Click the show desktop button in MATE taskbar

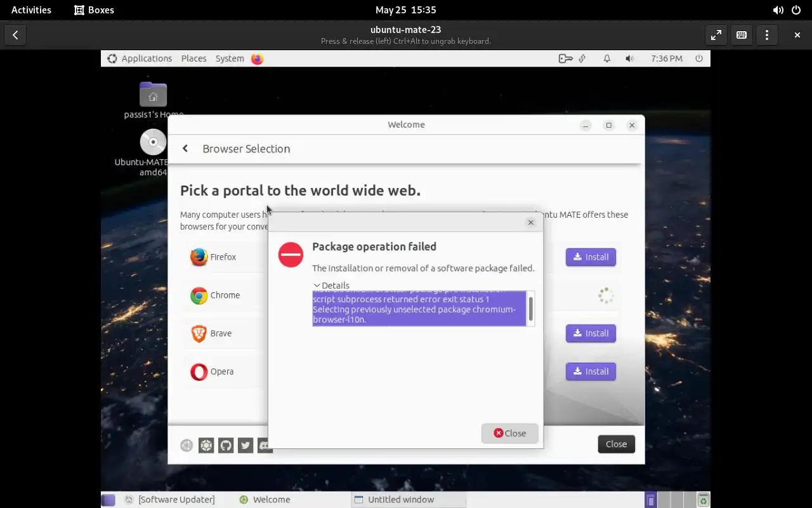pos(108,500)
